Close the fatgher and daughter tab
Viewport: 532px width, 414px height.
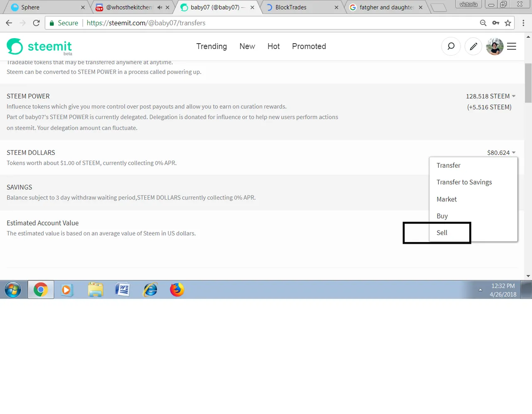coord(421,7)
